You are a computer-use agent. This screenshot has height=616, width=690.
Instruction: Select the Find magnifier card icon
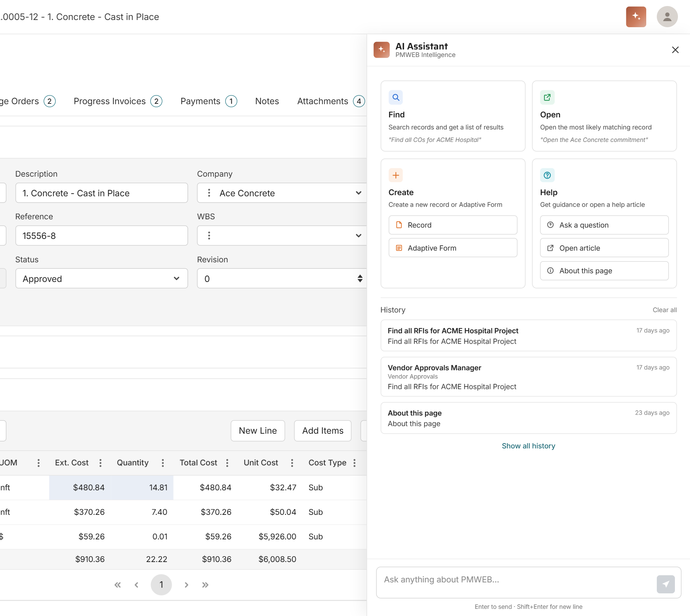(x=396, y=97)
